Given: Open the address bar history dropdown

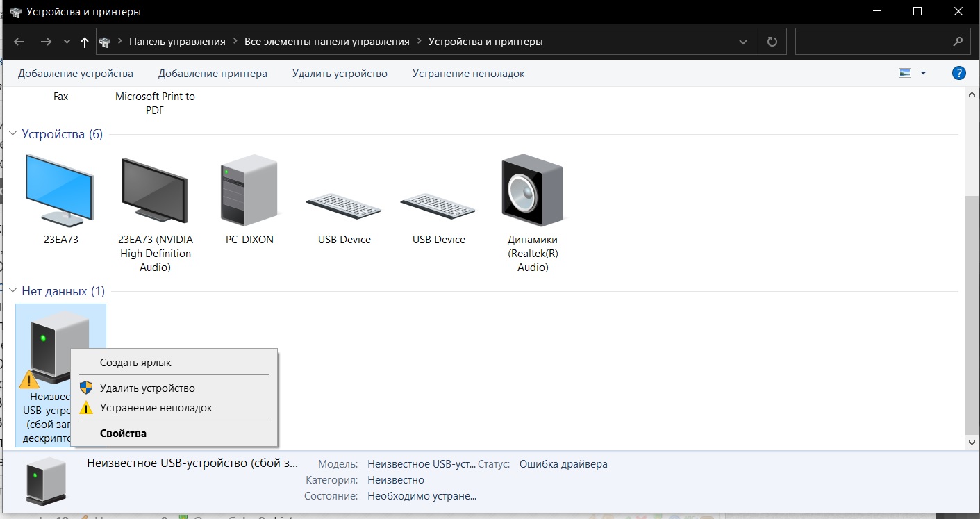Looking at the screenshot, I should click(744, 42).
